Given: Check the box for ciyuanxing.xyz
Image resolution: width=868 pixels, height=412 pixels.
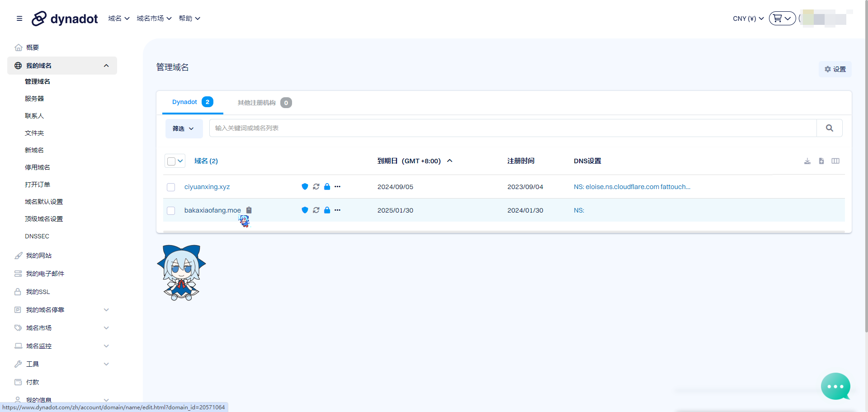Looking at the screenshot, I should (x=171, y=187).
